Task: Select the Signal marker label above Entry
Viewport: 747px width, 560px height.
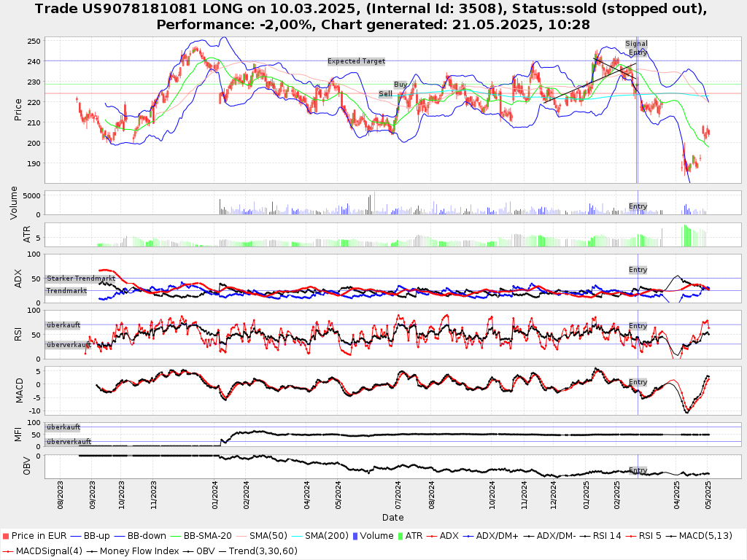Action: pos(636,44)
